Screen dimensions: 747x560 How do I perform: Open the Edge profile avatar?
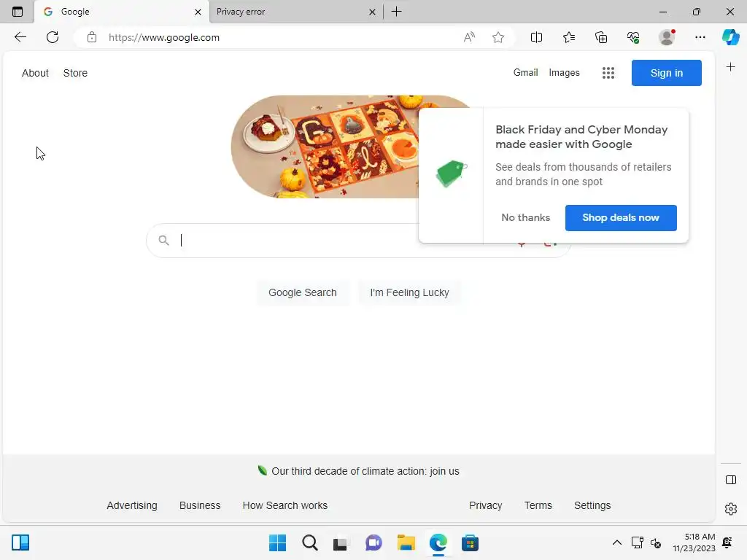tap(667, 37)
